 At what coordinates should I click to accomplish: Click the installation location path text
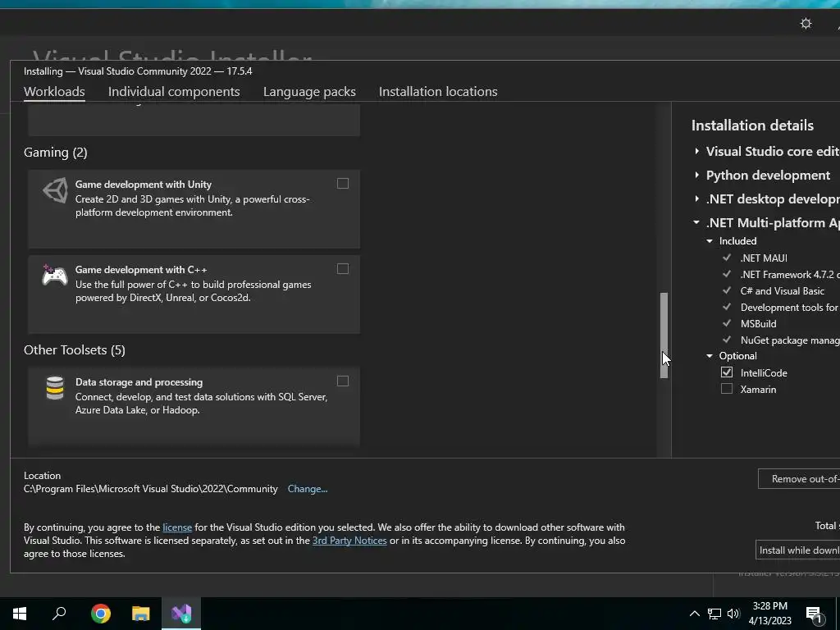pos(151,489)
